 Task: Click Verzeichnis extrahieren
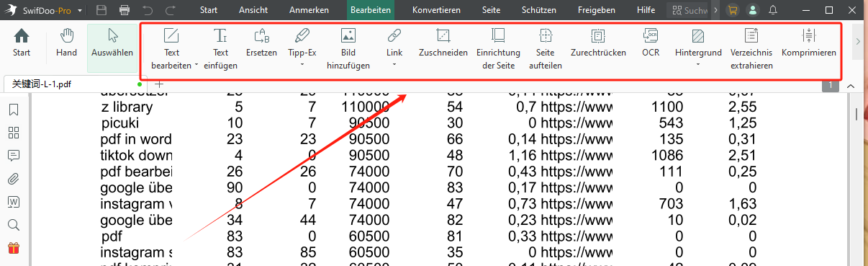click(x=751, y=48)
